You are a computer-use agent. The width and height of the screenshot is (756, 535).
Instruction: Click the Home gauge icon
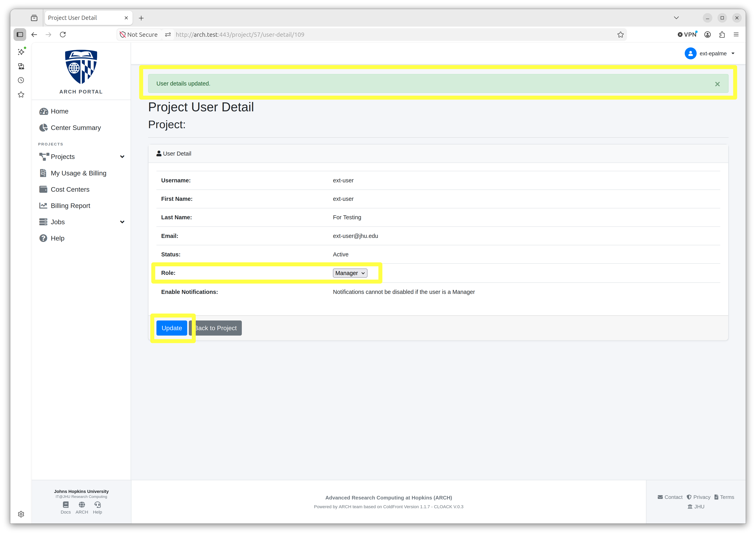pyautogui.click(x=43, y=111)
